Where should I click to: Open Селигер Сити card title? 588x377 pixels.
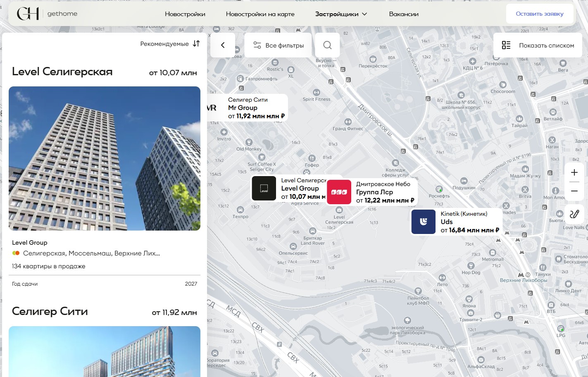(50, 311)
